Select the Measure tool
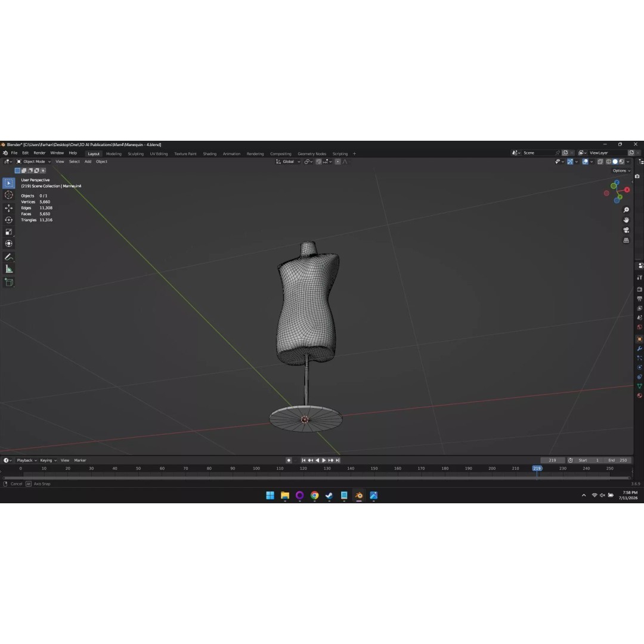Screen dimensions: 644x644 coord(8,269)
